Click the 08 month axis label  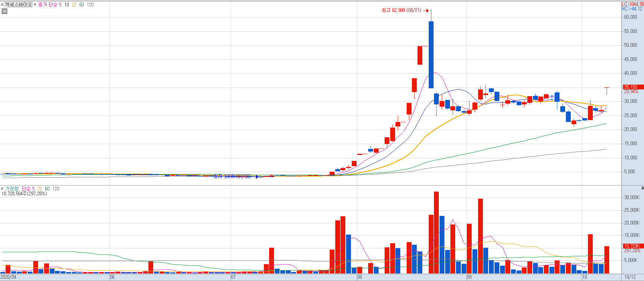360,277
